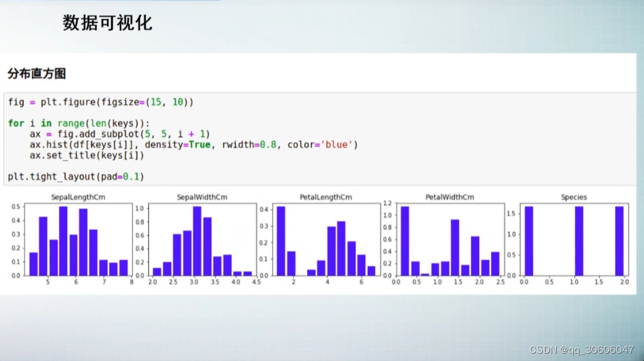This screenshot has width=644, height=361.
Task: Click the SepalLengthCm chart title
Action: (x=78, y=197)
